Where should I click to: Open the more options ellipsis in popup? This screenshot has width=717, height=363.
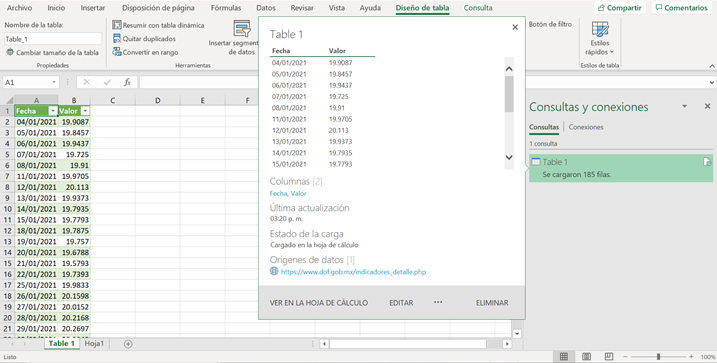pos(438,302)
